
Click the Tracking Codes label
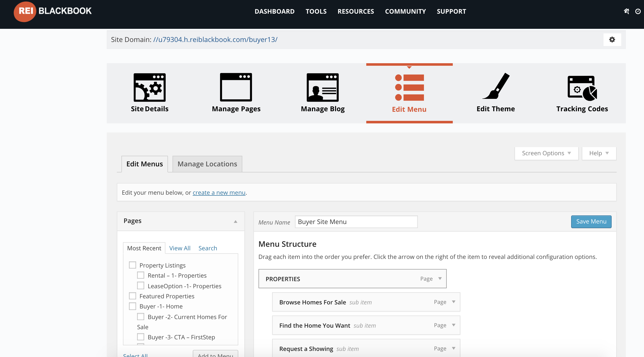(582, 109)
